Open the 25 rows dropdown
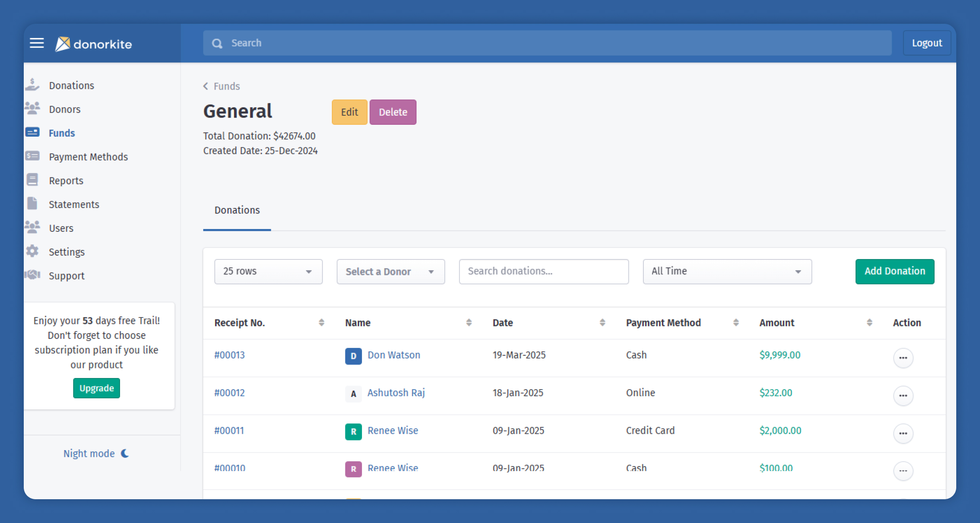Image resolution: width=980 pixels, height=523 pixels. coord(268,271)
